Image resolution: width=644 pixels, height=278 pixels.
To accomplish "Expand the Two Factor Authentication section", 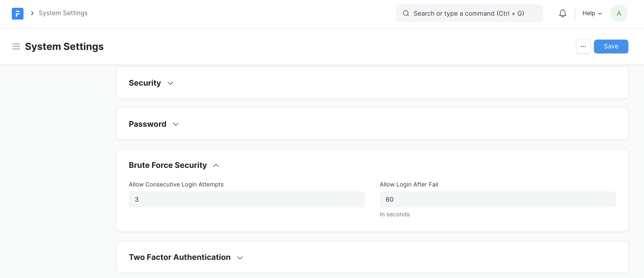I will [x=179, y=257].
